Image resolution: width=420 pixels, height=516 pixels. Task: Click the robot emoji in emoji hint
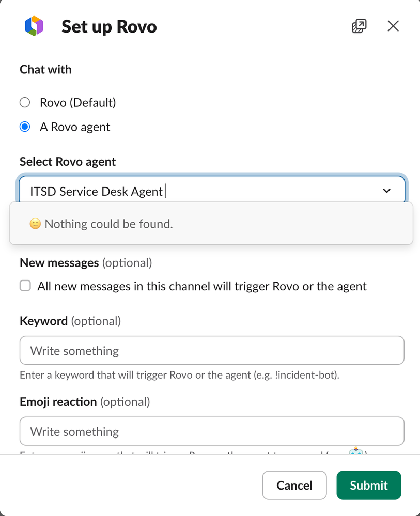(356, 450)
